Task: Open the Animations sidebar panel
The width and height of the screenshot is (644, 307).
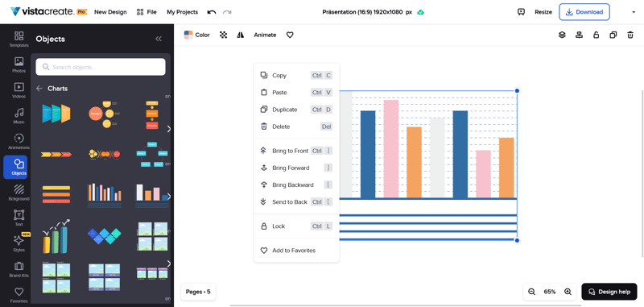Action: click(19, 141)
